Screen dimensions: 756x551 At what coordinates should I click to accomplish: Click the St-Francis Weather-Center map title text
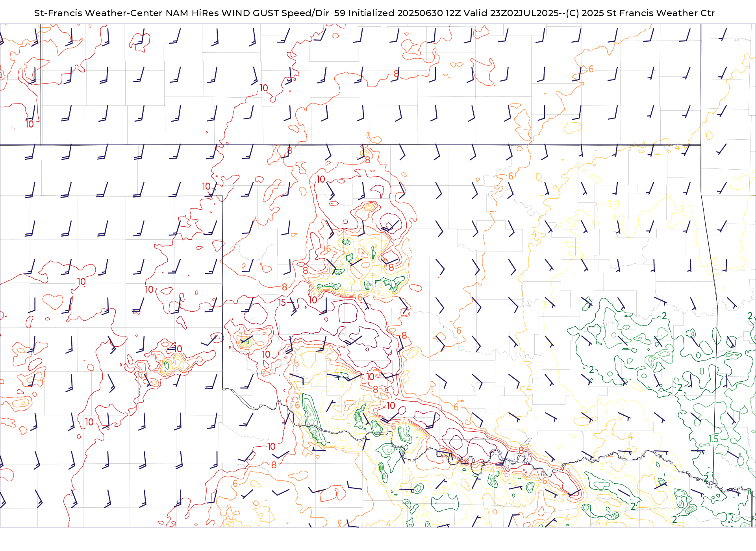[374, 13]
